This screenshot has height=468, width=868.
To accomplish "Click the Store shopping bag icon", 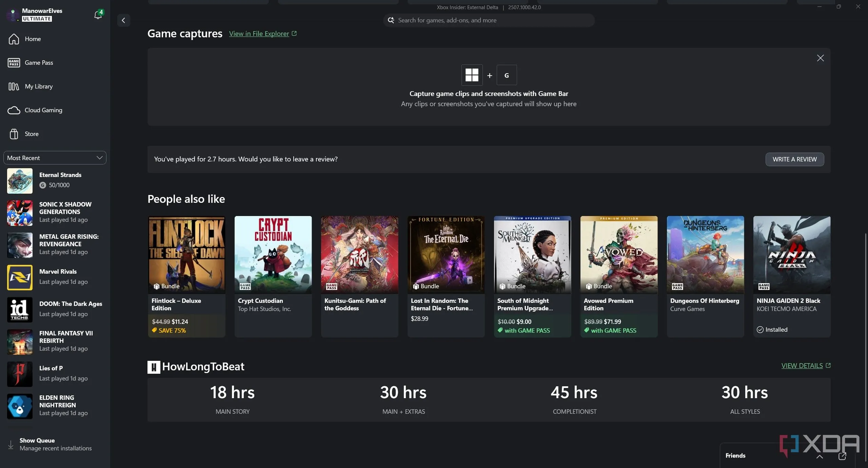I will [14, 134].
